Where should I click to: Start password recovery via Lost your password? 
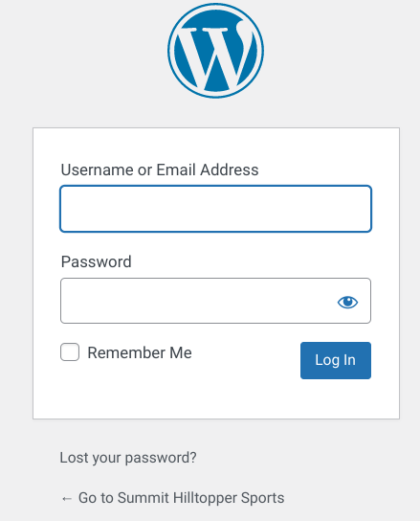point(128,458)
